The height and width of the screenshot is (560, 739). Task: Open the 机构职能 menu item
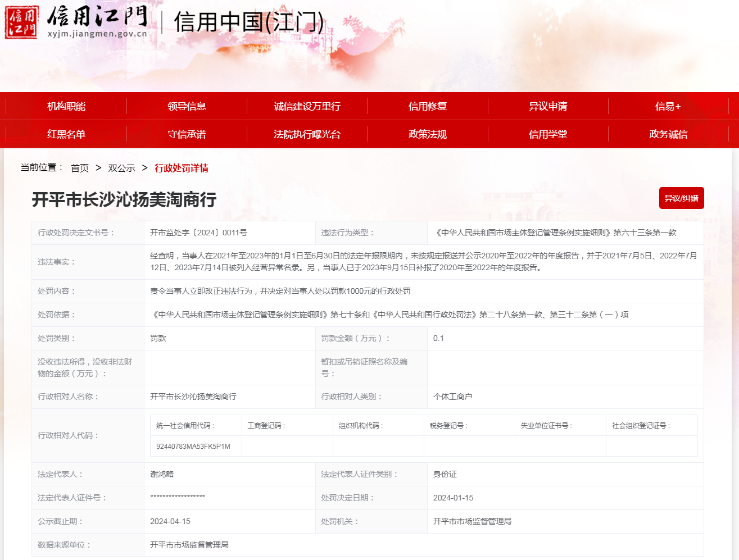pyautogui.click(x=66, y=106)
